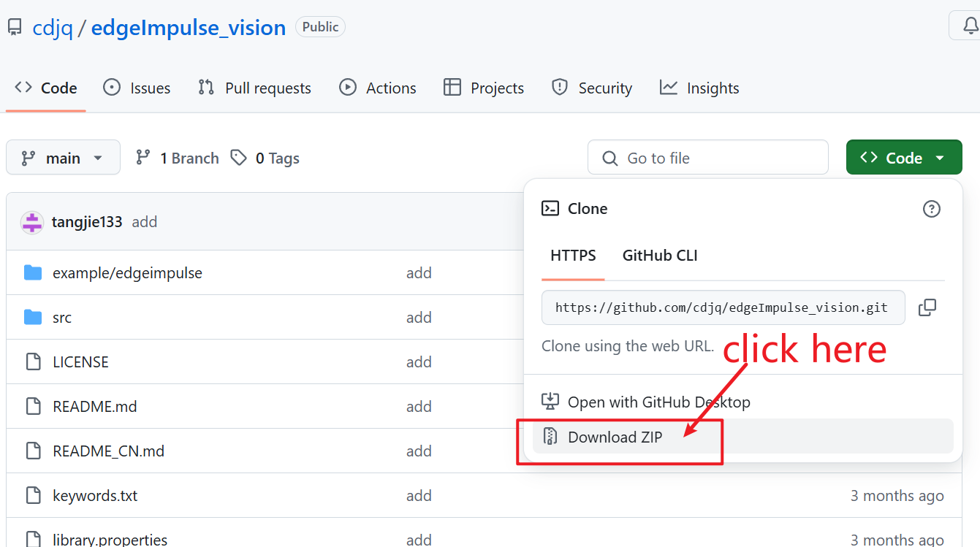The width and height of the screenshot is (980, 547).
Task: Go to the Pull requests tab
Action: [x=254, y=88]
